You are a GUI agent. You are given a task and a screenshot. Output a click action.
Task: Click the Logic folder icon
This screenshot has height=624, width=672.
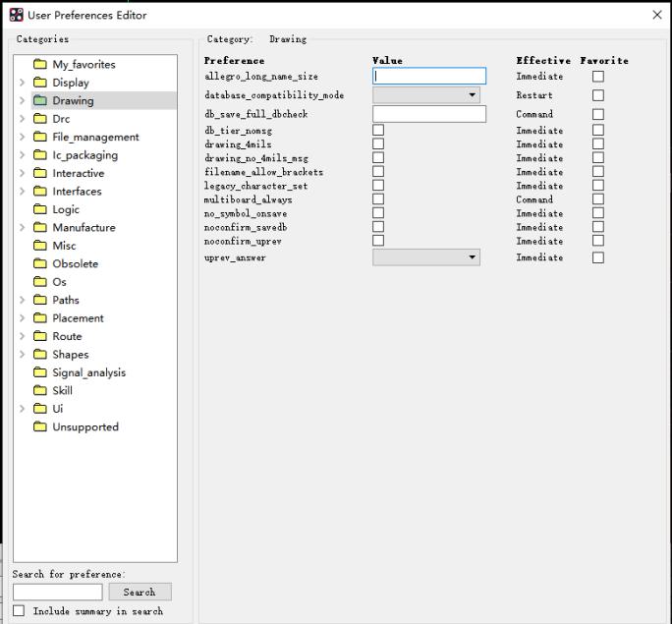pyautogui.click(x=40, y=209)
